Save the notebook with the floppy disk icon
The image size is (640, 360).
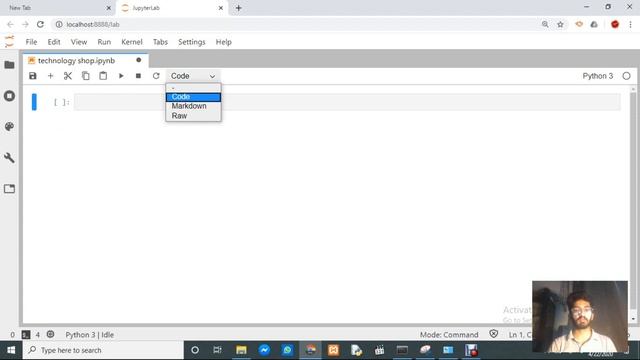tap(33, 76)
